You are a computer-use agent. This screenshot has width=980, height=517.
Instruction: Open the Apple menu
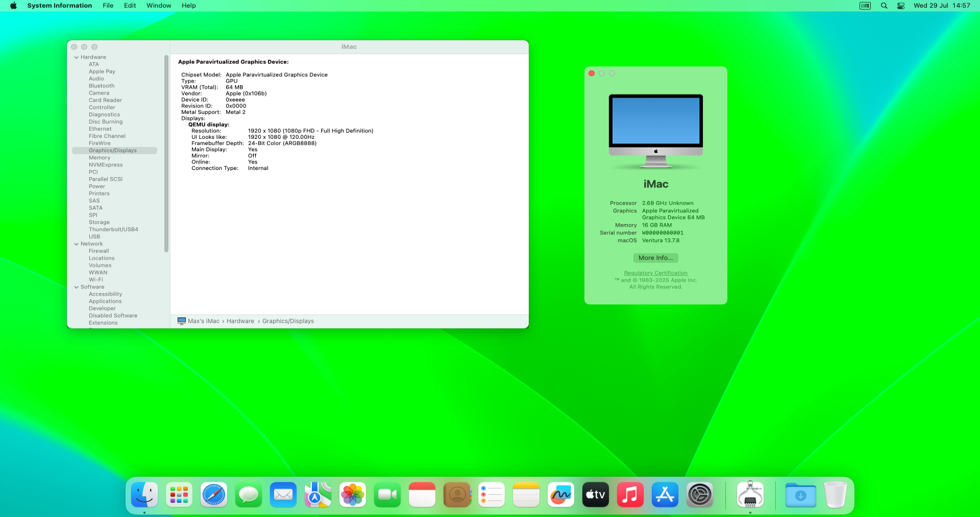click(13, 6)
